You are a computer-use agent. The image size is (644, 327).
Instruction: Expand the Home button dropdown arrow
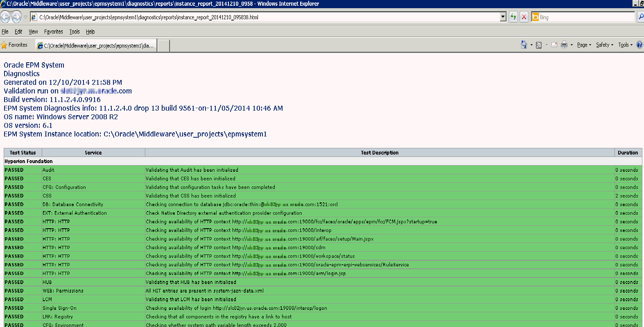click(x=531, y=45)
